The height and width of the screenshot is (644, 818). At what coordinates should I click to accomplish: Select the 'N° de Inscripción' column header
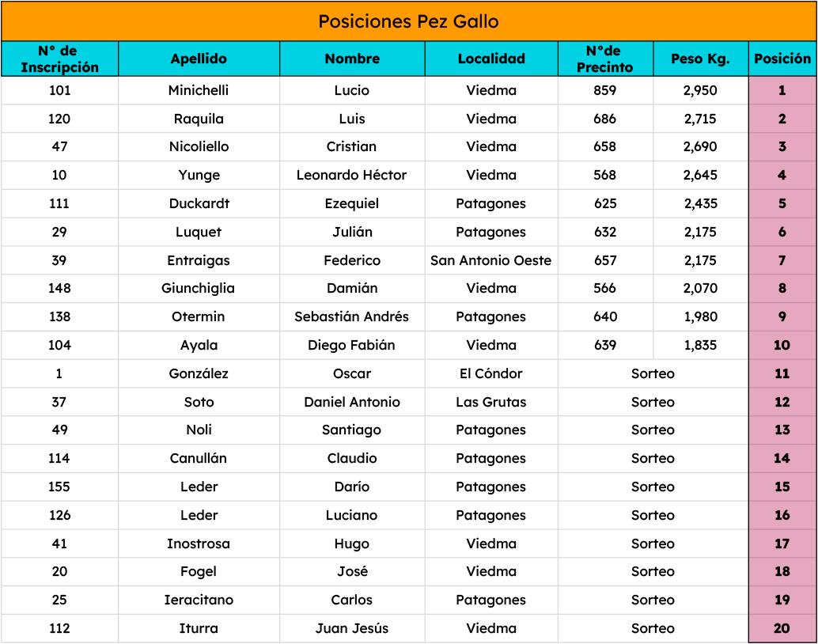point(59,59)
